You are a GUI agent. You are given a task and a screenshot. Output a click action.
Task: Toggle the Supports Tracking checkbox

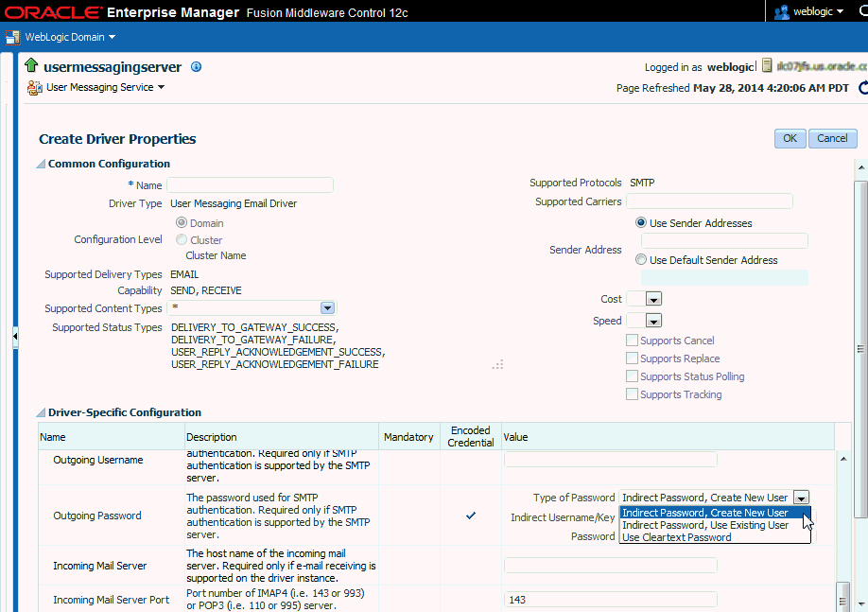(x=632, y=393)
